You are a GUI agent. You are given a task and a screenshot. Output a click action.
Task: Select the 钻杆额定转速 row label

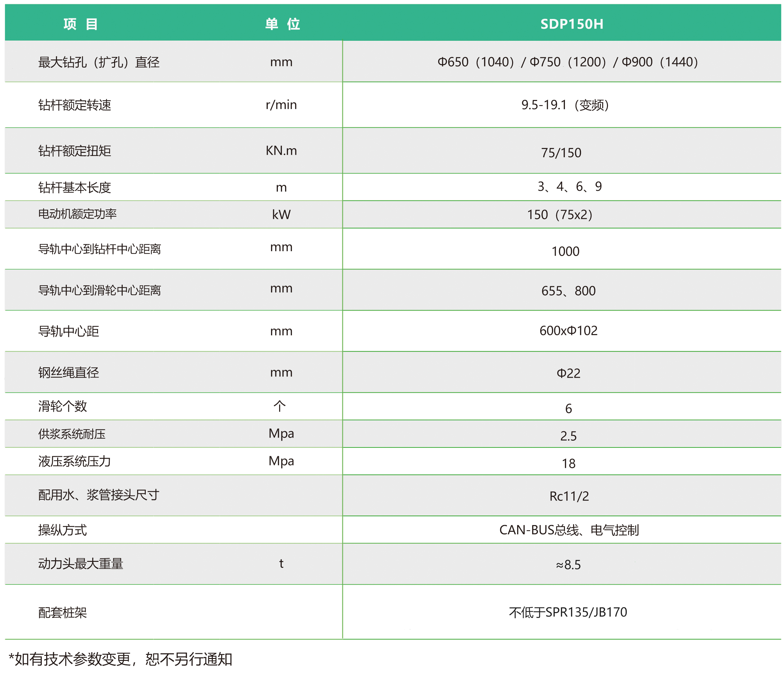(x=75, y=105)
